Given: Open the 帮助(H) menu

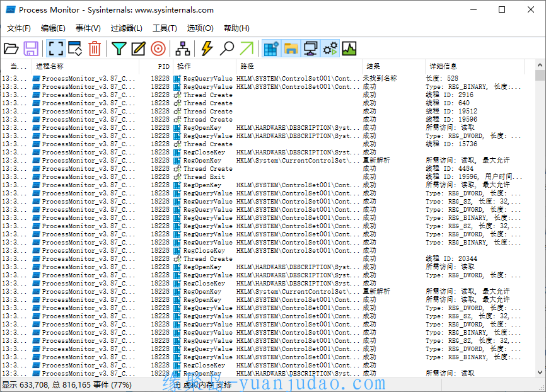Looking at the screenshot, I should pos(236,28).
